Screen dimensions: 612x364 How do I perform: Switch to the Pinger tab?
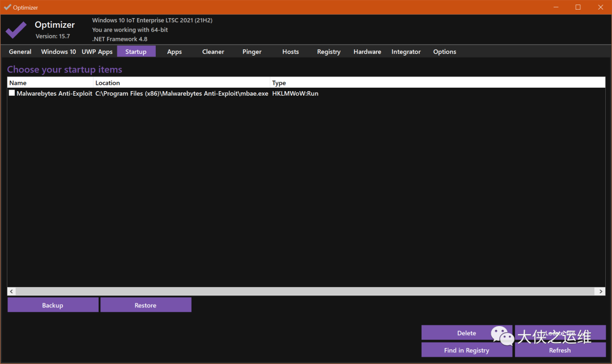point(252,52)
